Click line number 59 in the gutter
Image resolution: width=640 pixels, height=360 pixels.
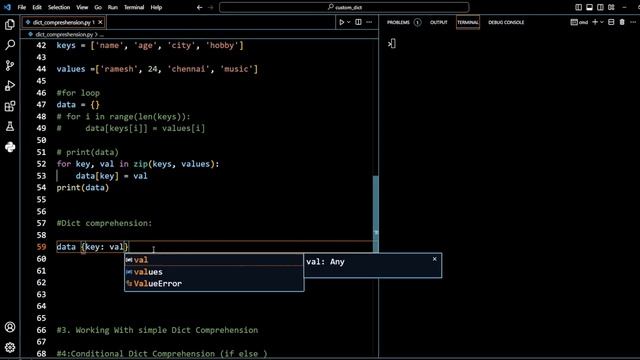(41, 247)
